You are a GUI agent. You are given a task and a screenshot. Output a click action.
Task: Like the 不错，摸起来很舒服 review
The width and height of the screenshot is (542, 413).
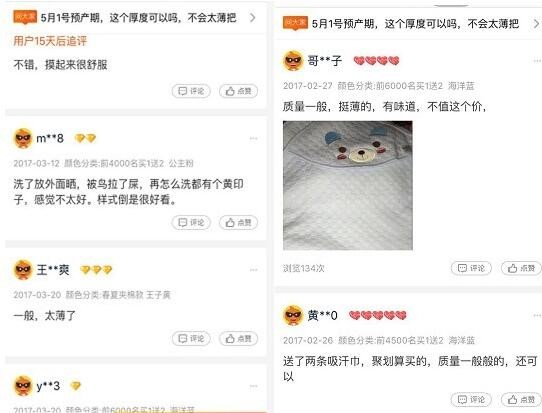point(238,91)
